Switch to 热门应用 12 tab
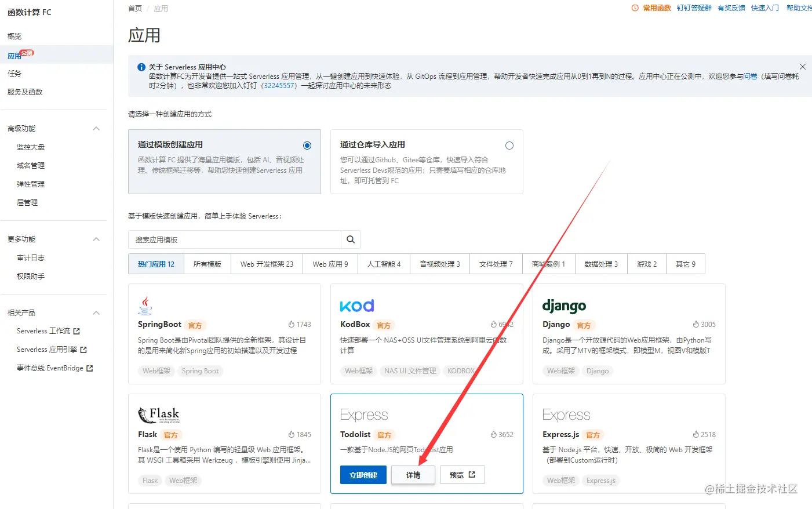 156,264
